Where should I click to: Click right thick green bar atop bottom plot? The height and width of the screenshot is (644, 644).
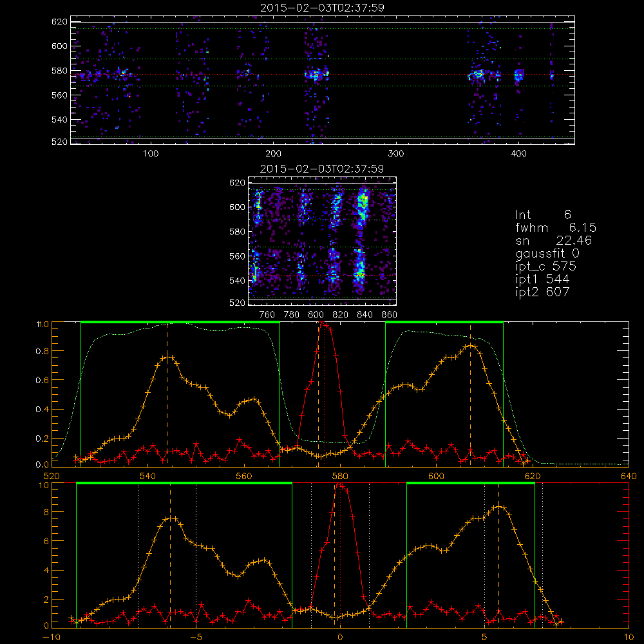[471, 484]
